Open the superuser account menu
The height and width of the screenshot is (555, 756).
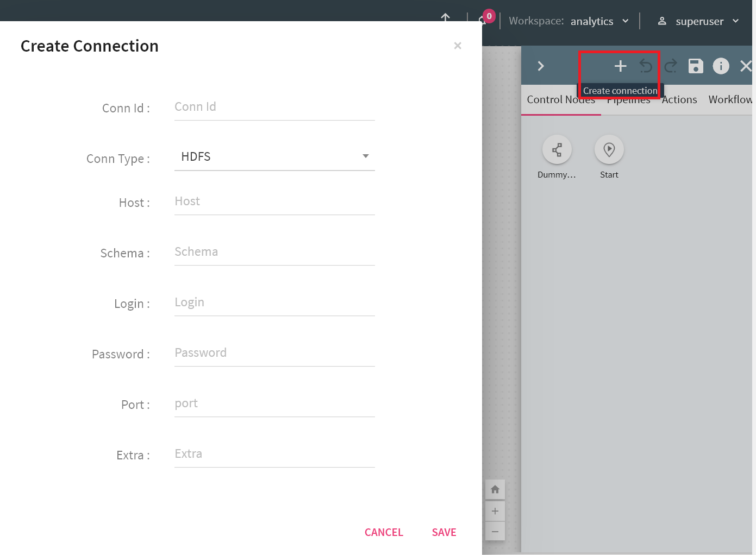(x=698, y=21)
